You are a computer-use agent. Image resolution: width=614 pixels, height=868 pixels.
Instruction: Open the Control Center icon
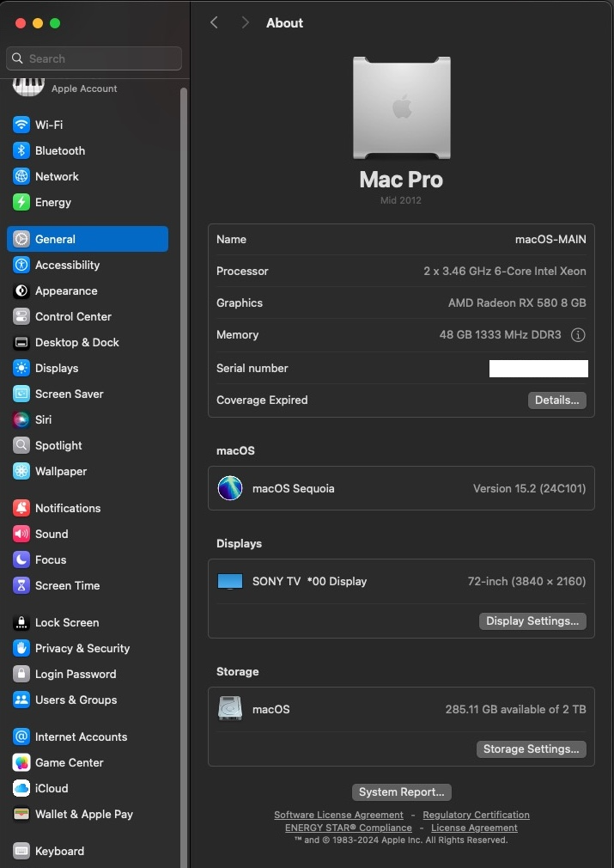click(21, 316)
